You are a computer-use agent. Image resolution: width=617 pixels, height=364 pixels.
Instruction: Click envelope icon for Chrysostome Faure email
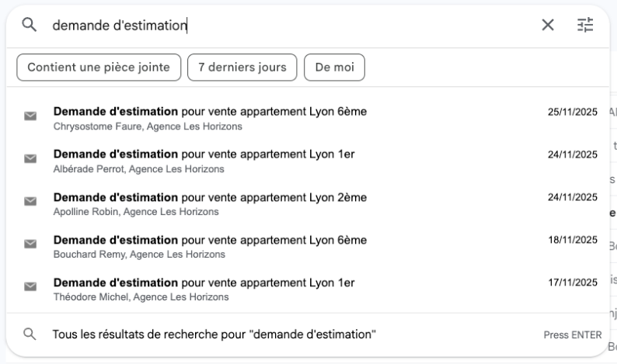click(x=30, y=116)
